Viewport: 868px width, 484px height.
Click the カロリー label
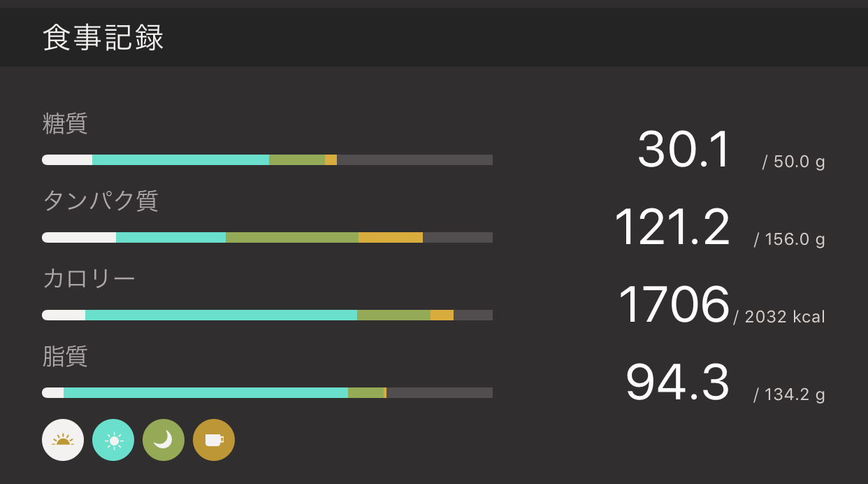coord(89,278)
